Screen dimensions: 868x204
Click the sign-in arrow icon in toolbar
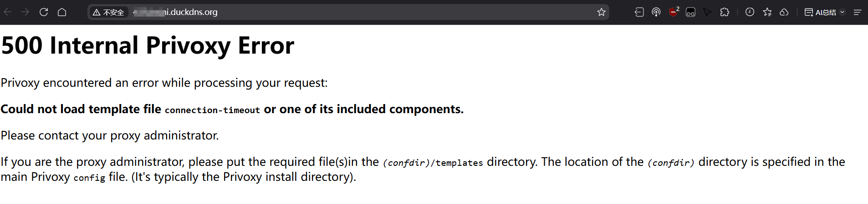639,12
